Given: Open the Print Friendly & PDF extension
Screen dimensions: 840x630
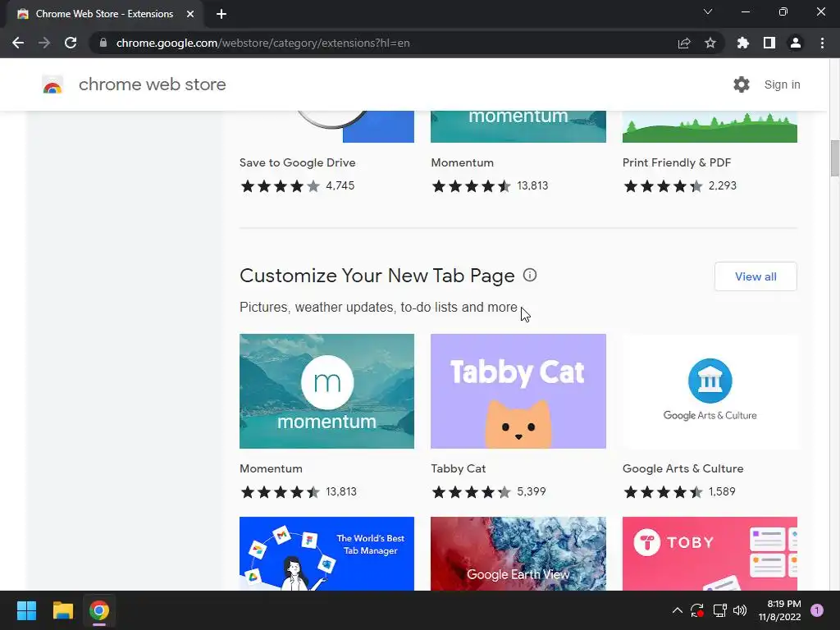Looking at the screenshot, I should tap(677, 162).
